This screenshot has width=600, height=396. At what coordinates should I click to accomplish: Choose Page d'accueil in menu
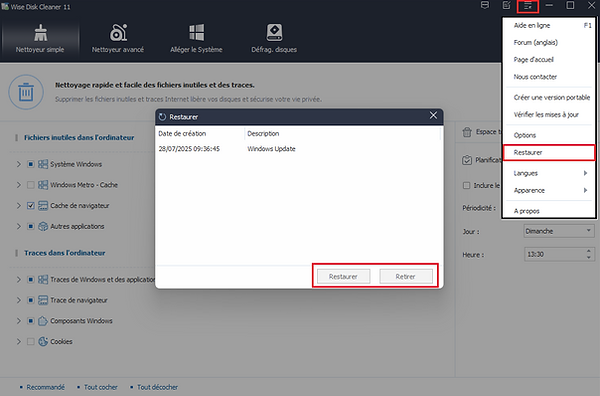tap(549, 60)
